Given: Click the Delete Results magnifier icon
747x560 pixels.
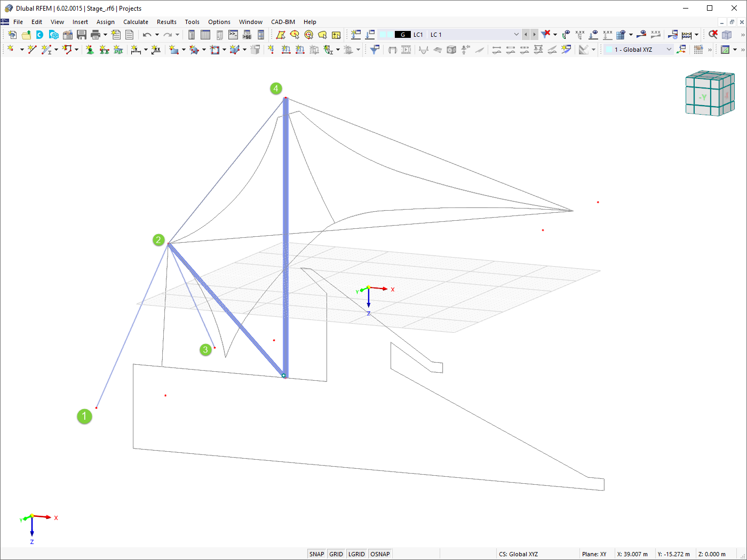Looking at the screenshot, I should (713, 35).
